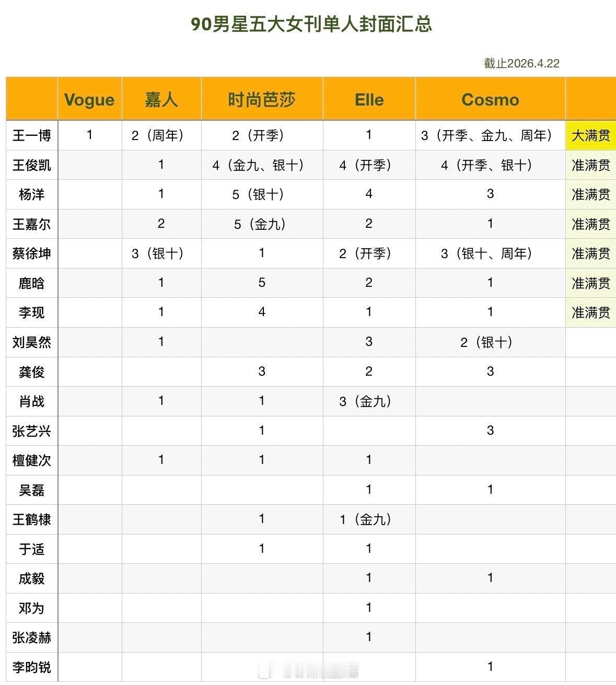
Task: Click the cell 3（开季、金九、周年）
Action: pyautogui.click(x=490, y=136)
